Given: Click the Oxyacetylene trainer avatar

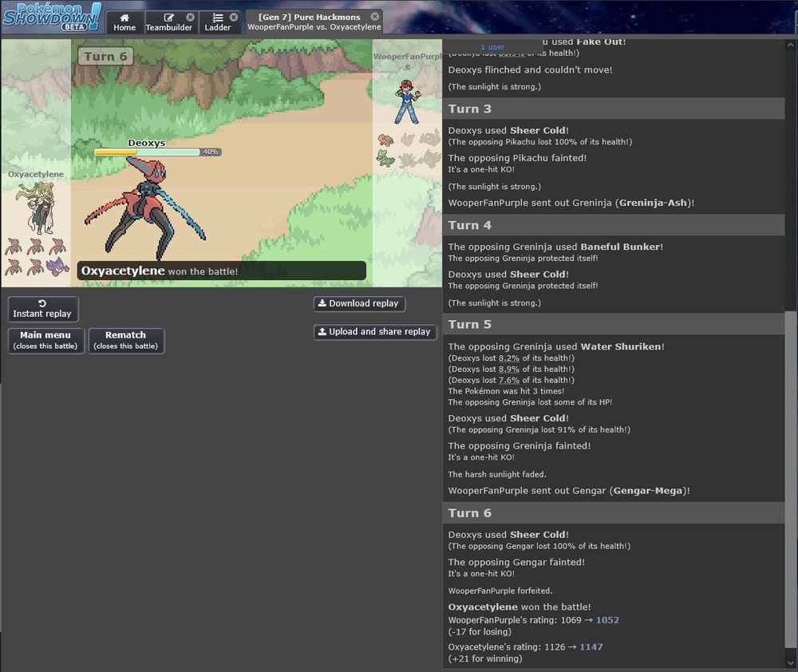Looking at the screenshot, I should point(35,208).
